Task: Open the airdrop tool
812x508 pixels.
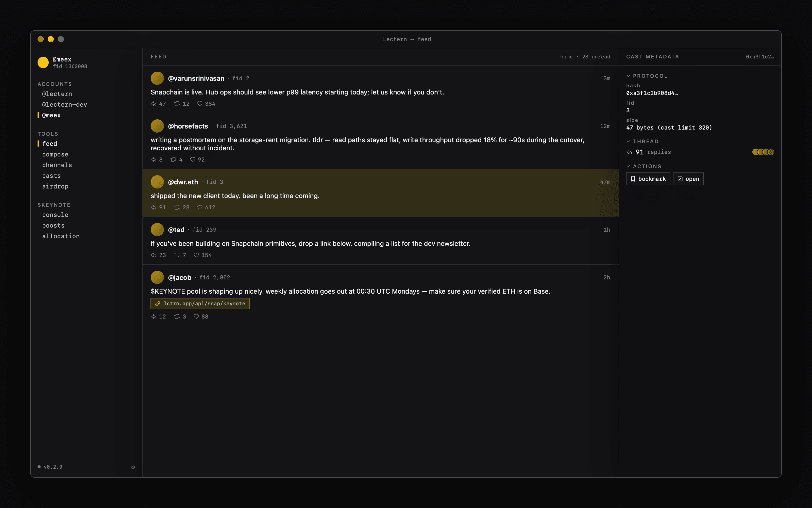Action: [x=55, y=186]
